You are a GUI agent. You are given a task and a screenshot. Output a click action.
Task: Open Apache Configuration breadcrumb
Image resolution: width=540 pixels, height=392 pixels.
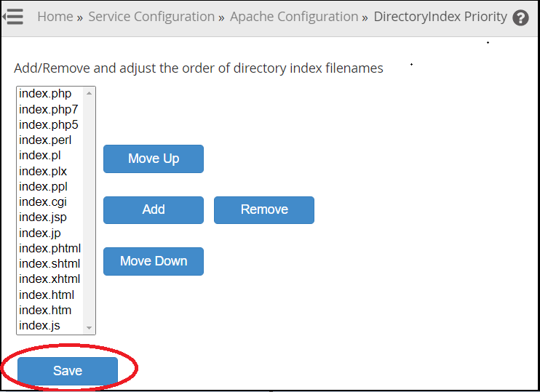coord(294,17)
